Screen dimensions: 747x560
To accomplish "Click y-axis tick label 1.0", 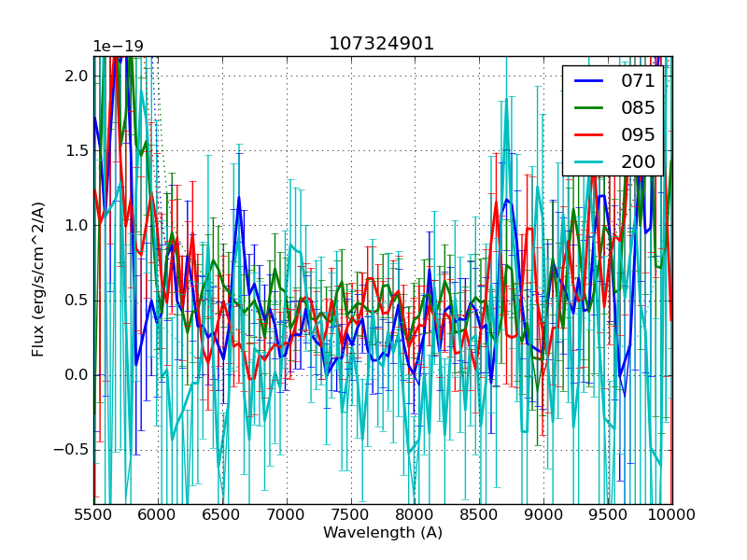I will tap(77, 225).
